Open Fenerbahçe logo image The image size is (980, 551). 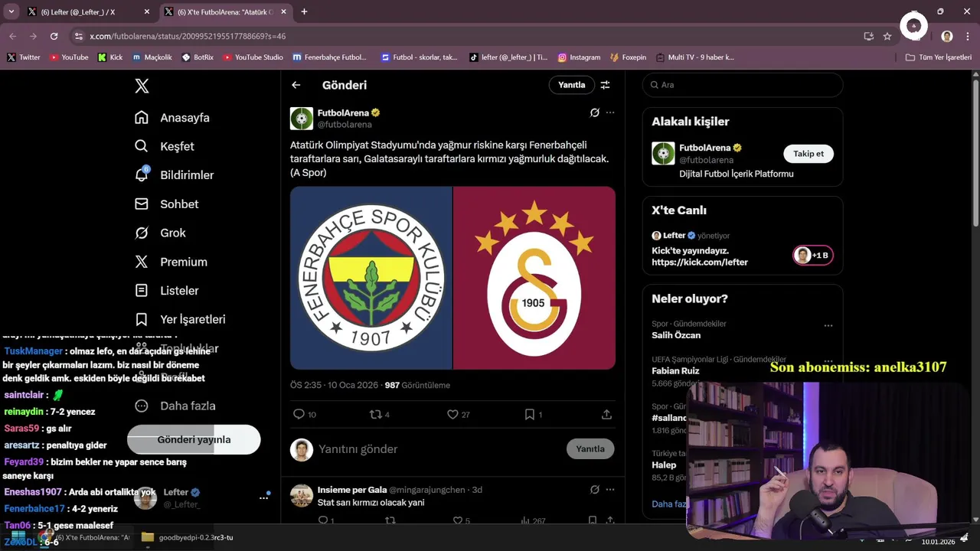[371, 278]
